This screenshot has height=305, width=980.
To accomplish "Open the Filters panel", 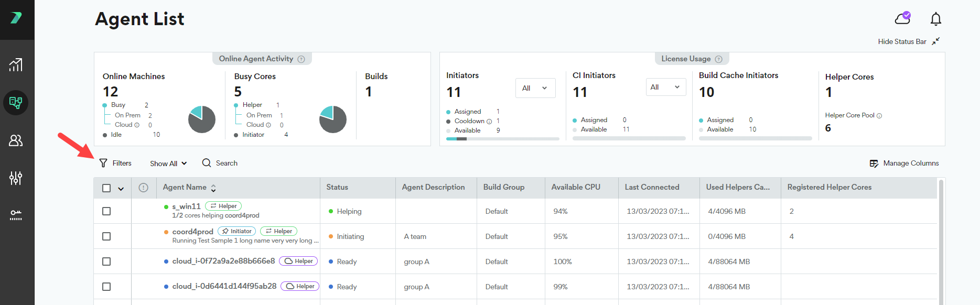I will point(115,164).
